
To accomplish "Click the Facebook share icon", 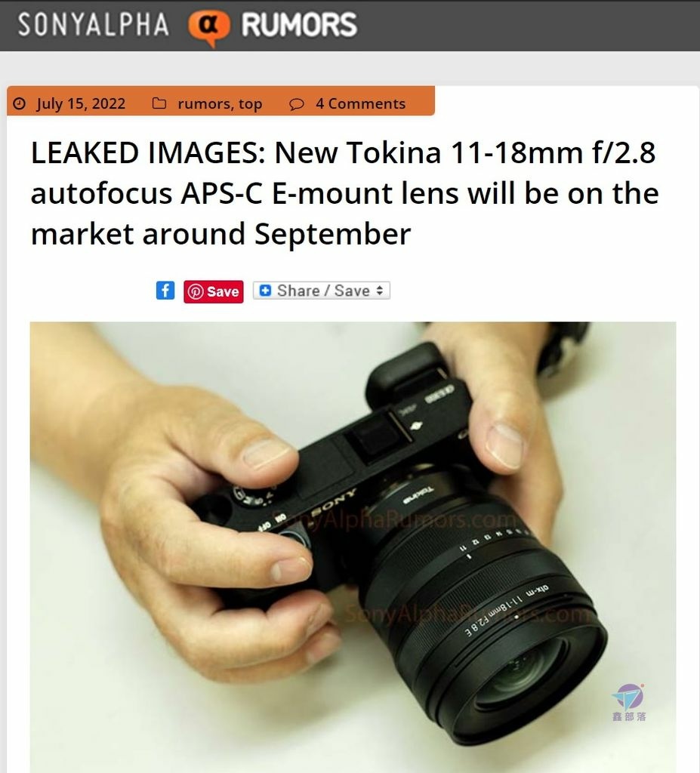I will point(165,291).
